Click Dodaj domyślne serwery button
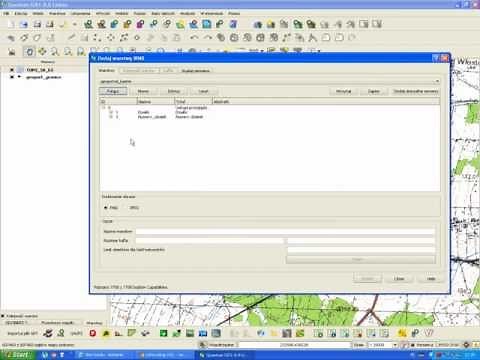Viewport: 480px width, 360px height. pyautogui.click(x=415, y=91)
